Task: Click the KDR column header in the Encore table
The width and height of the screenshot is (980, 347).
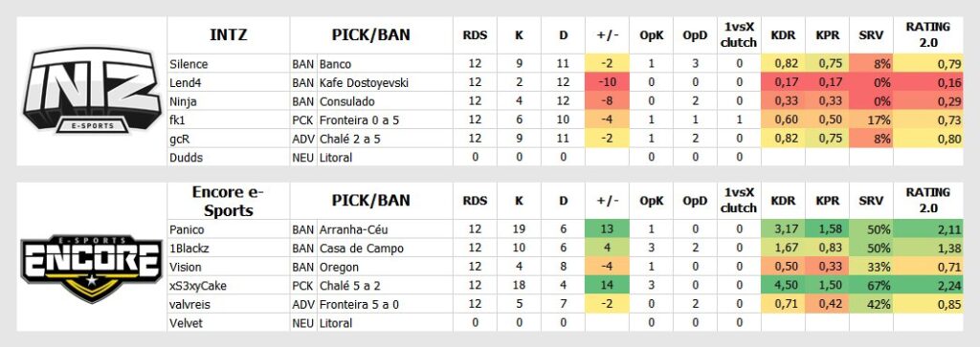Action: [x=783, y=201]
